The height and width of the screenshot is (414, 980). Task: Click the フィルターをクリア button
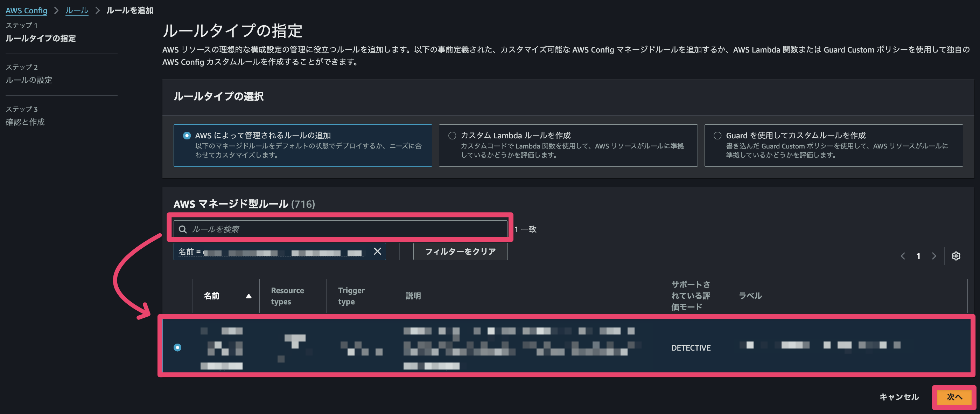pyautogui.click(x=460, y=251)
